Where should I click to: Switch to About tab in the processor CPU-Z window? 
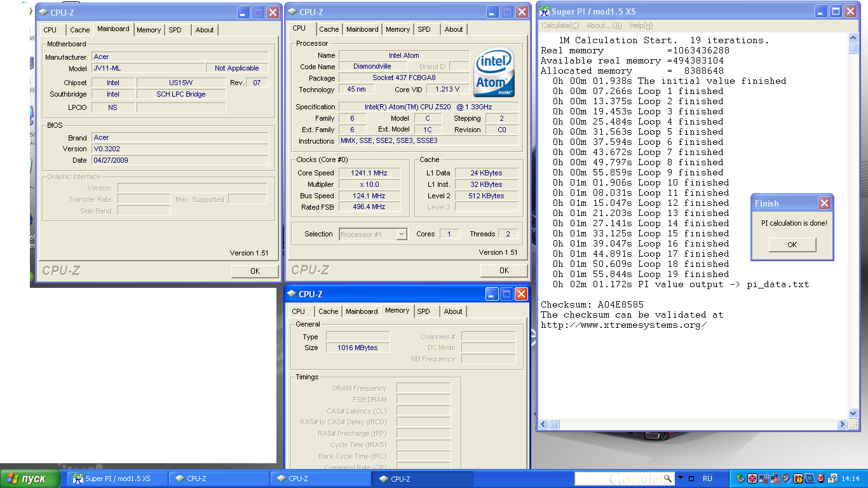(x=454, y=29)
